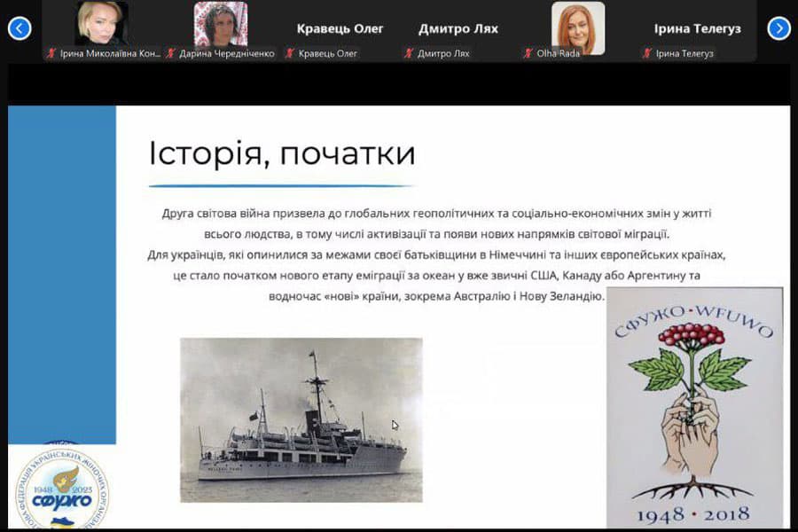Click the mute icon beside Дмитро Лях's name
Viewport: 798px width, 532px height.
tap(410, 52)
